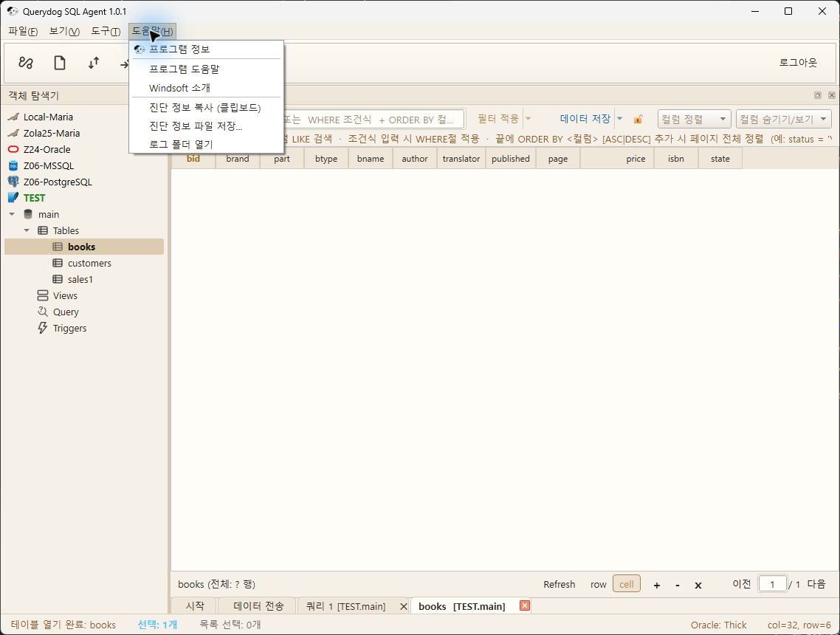The height and width of the screenshot is (635, 840).
Task: Select row selection mode
Action: [599, 585]
